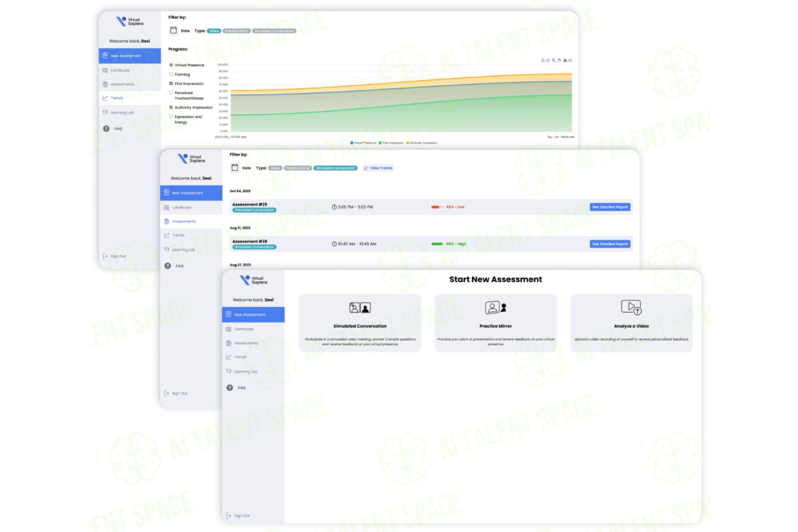Select the magnifier selection-zoom chart tool

(554, 60)
